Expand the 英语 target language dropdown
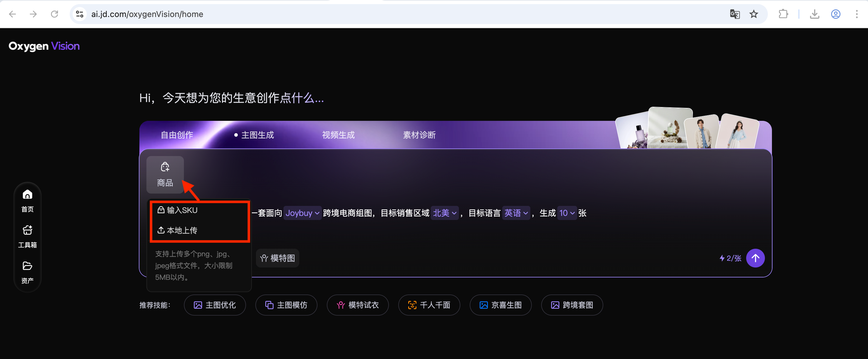Screen dimensions: 868x359 [516, 213]
